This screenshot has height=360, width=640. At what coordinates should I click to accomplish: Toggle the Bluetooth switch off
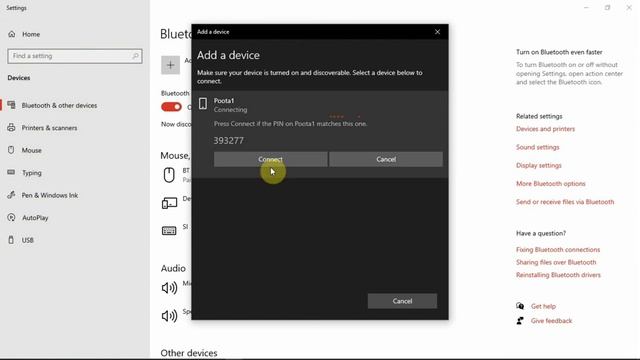pyautogui.click(x=171, y=107)
